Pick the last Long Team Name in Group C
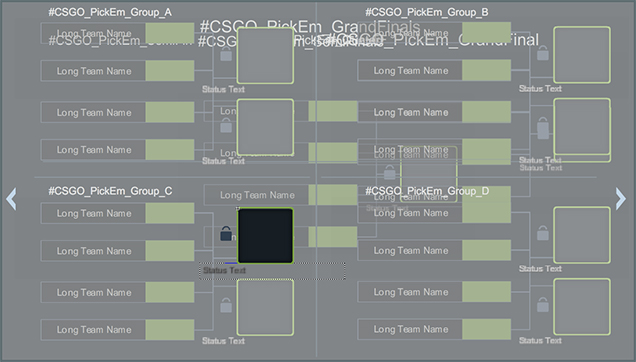Image resolution: width=636 pixels, height=362 pixels. coord(94,330)
